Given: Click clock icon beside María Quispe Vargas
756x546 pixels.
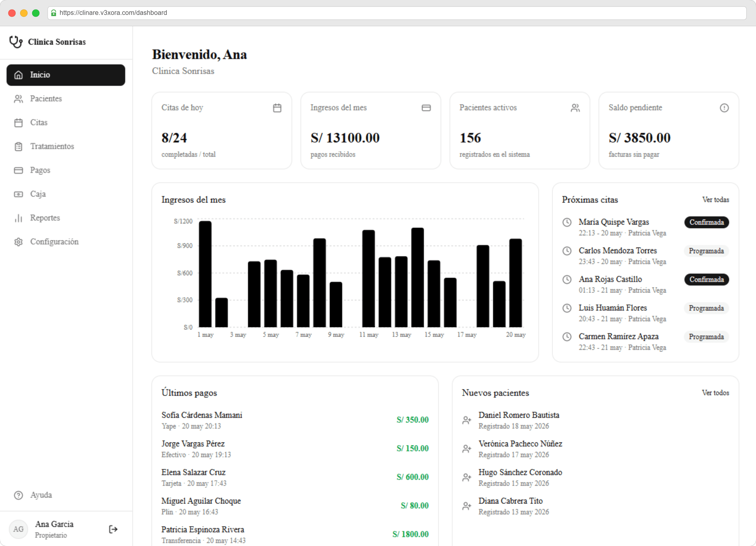Looking at the screenshot, I should point(567,222).
